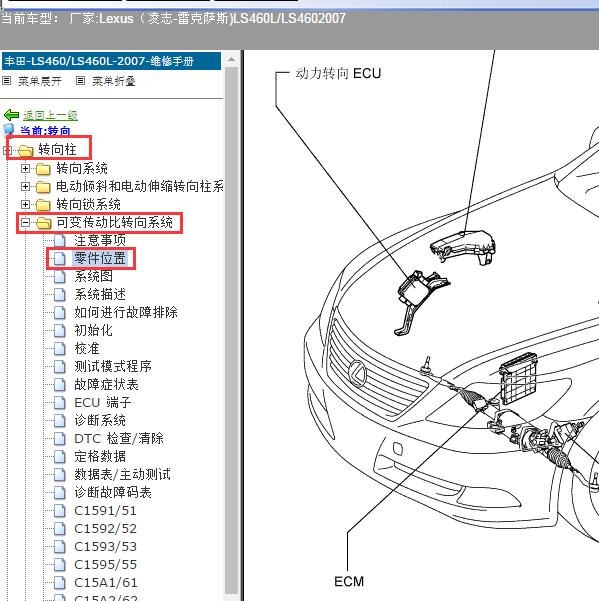The width and height of the screenshot is (599, 601).
Task: Click the document icon beside 测试模式程序
Action: click(x=59, y=366)
